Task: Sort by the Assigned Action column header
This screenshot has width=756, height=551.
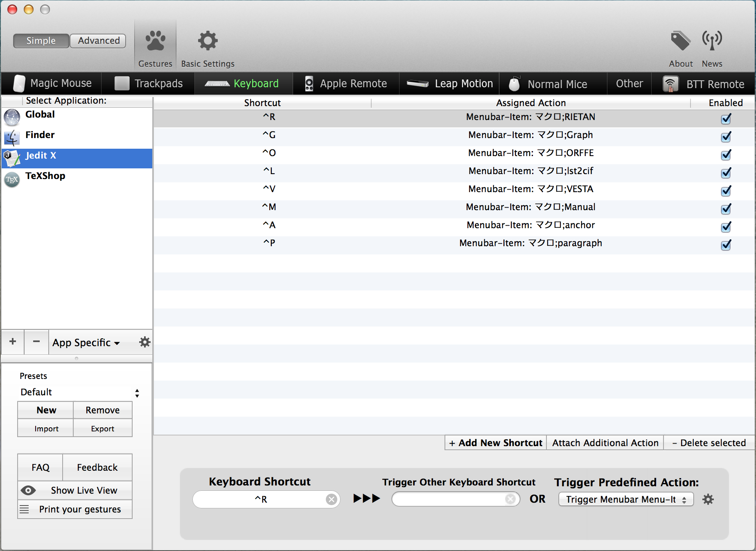Action: coord(531,103)
